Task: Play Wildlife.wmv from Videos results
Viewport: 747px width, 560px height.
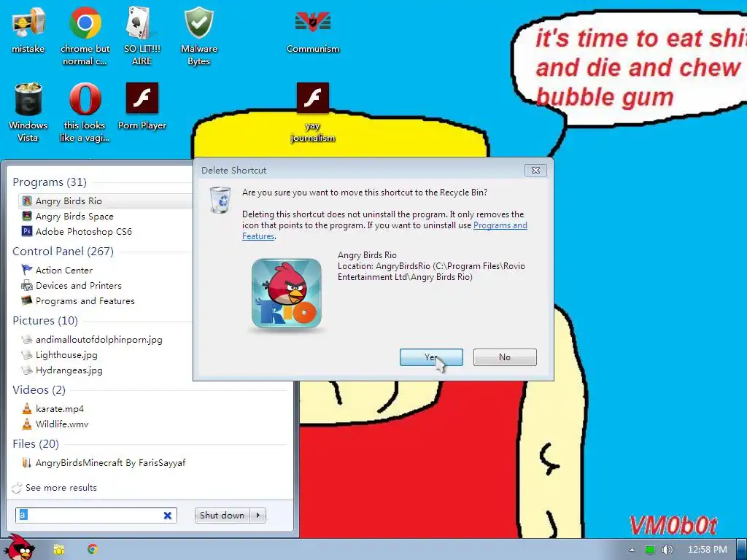Action: 62,424
